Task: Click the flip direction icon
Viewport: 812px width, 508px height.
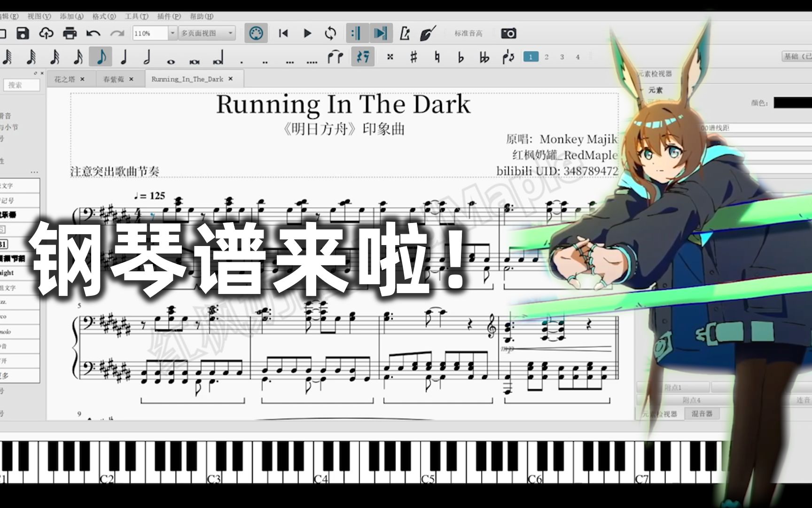Action: click(x=508, y=57)
